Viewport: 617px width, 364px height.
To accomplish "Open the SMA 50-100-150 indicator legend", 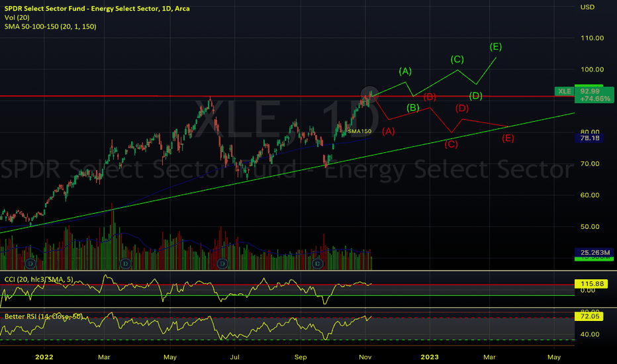I will pos(50,26).
